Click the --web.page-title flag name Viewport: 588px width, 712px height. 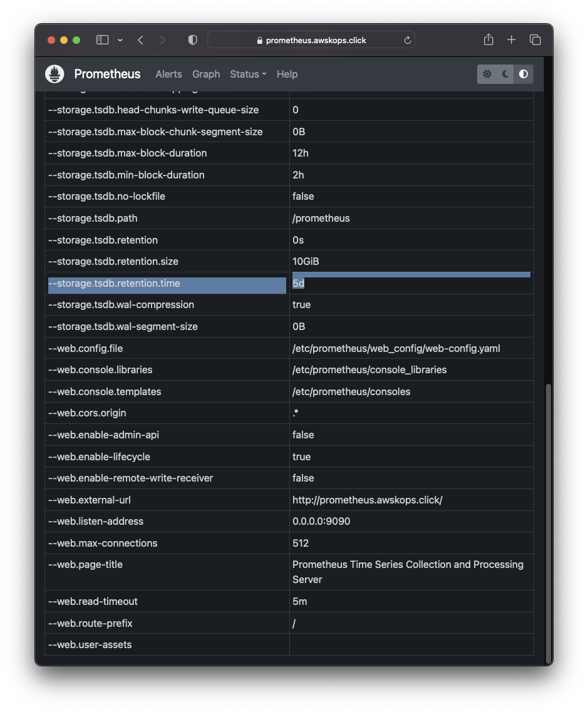point(85,564)
